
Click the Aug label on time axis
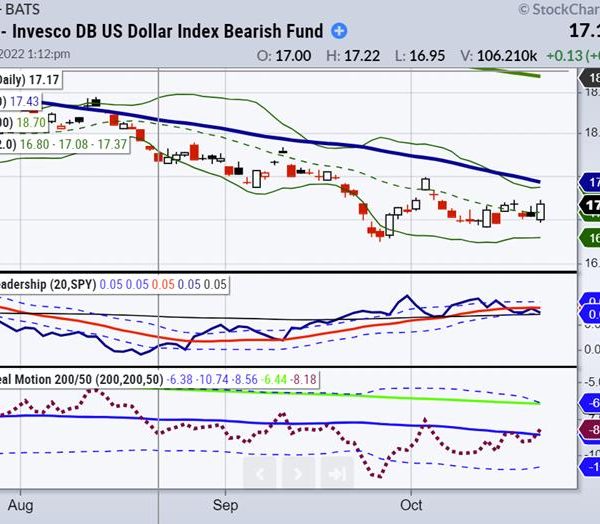(x=21, y=505)
